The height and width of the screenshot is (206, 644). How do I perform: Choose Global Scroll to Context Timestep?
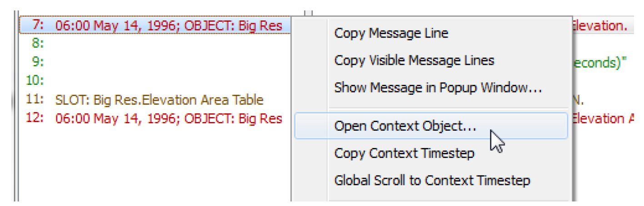click(x=432, y=180)
